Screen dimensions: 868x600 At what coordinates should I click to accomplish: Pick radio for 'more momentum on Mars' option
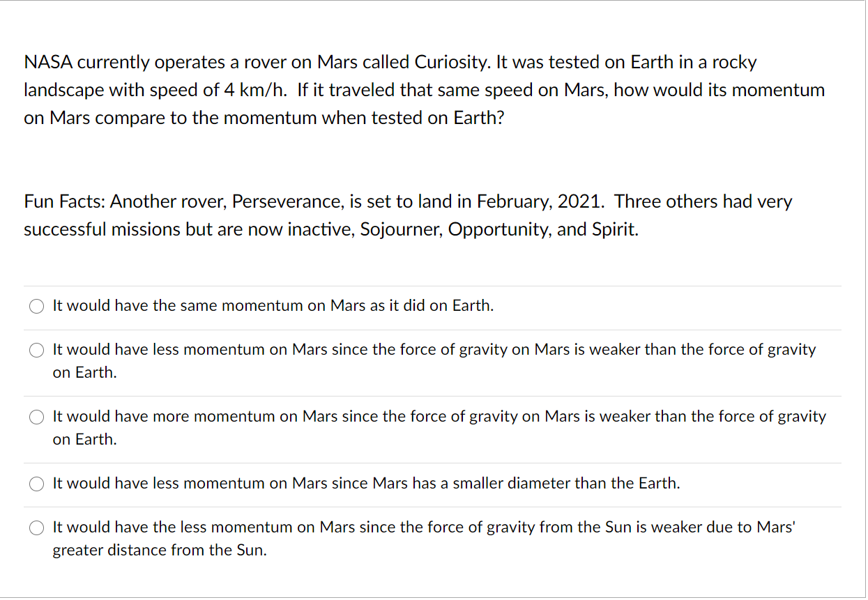[x=37, y=417]
